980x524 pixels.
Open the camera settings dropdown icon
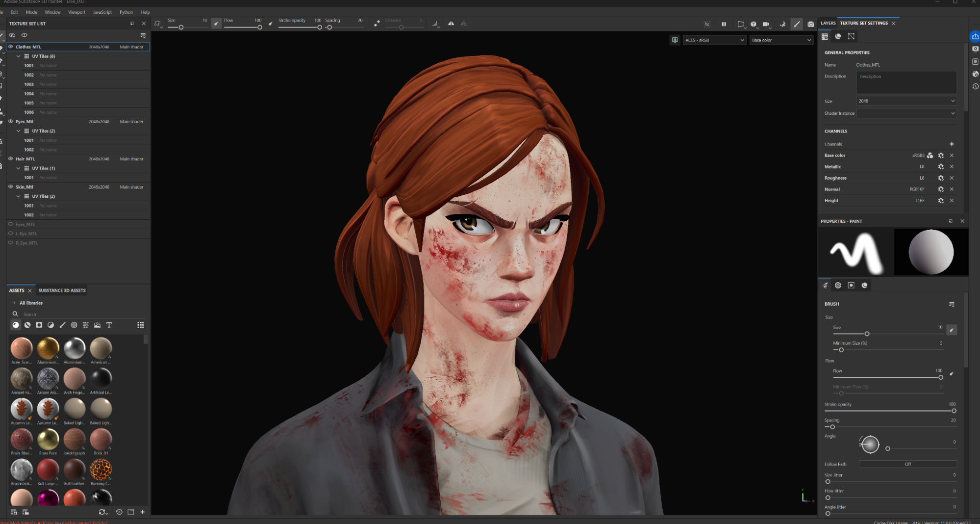766,24
